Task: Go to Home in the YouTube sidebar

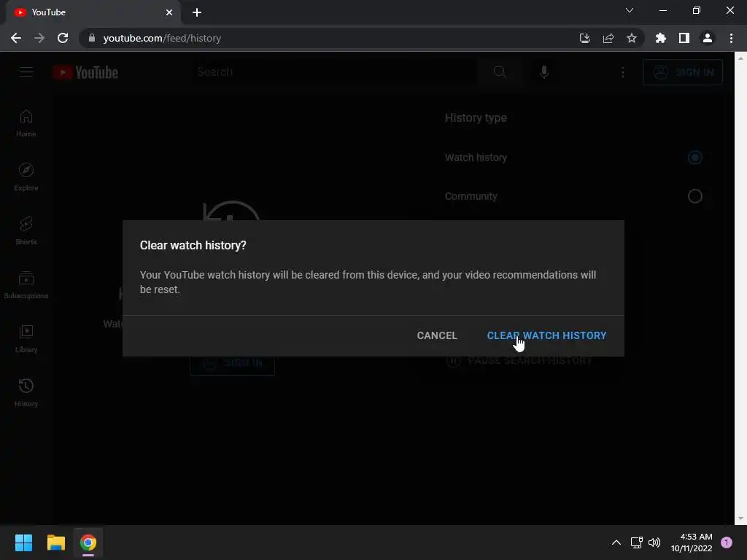Action: (x=26, y=123)
